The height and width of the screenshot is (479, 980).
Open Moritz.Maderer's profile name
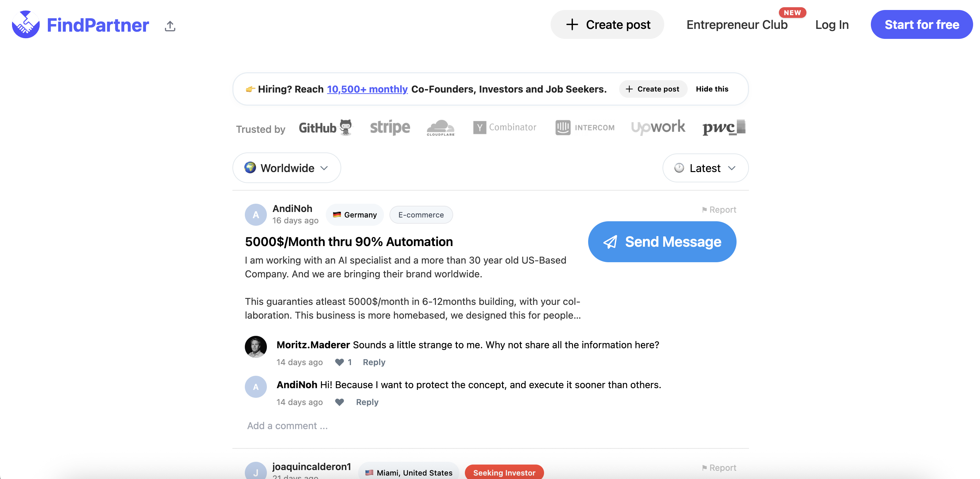(x=313, y=345)
